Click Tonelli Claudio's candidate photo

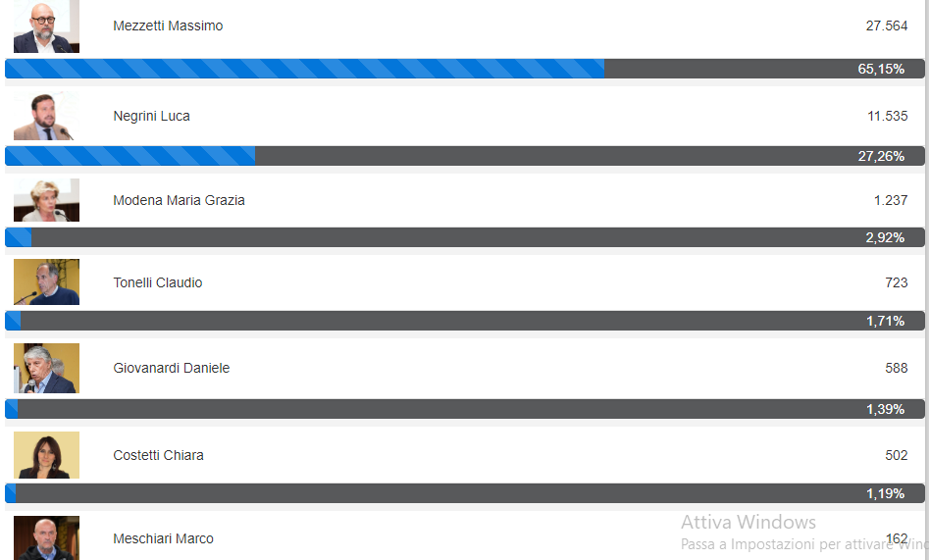pos(46,282)
